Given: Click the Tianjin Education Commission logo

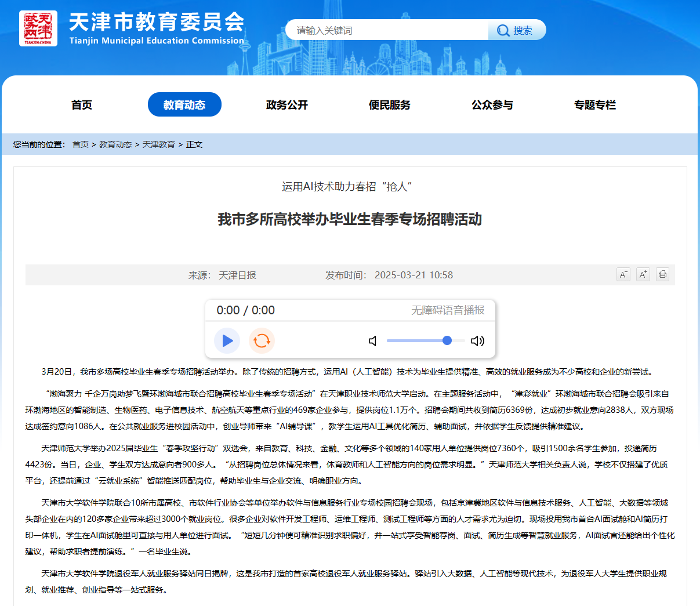Looking at the screenshot, I should pyautogui.click(x=38, y=28).
